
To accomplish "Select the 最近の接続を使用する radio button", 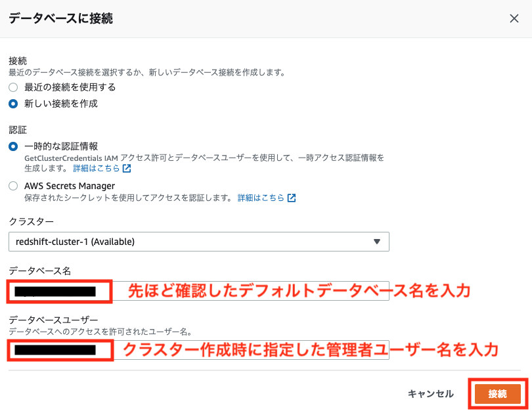I will pyautogui.click(x=12, y=87).
